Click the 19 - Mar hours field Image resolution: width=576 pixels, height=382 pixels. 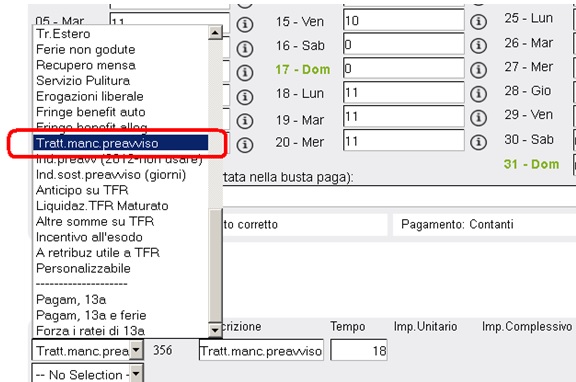(x=403, y=116)
